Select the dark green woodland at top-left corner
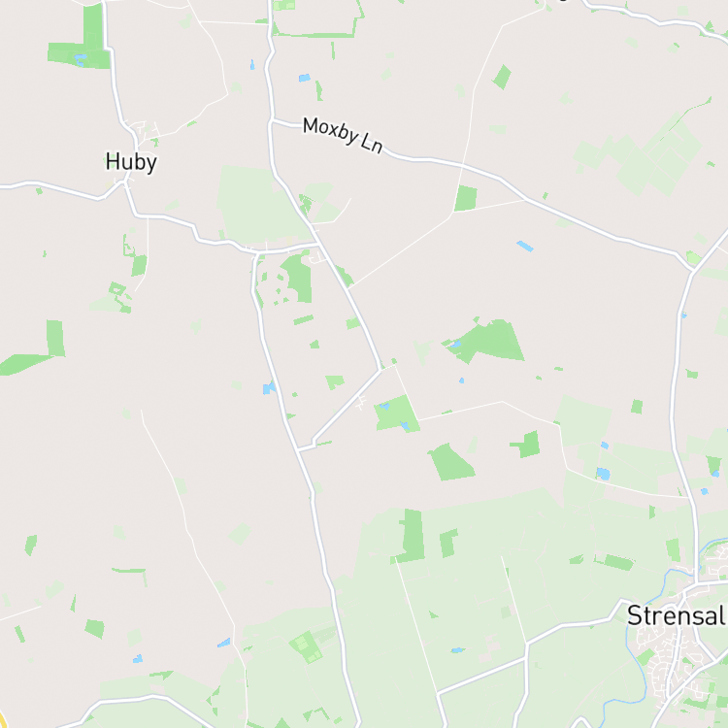 [82, 42]
